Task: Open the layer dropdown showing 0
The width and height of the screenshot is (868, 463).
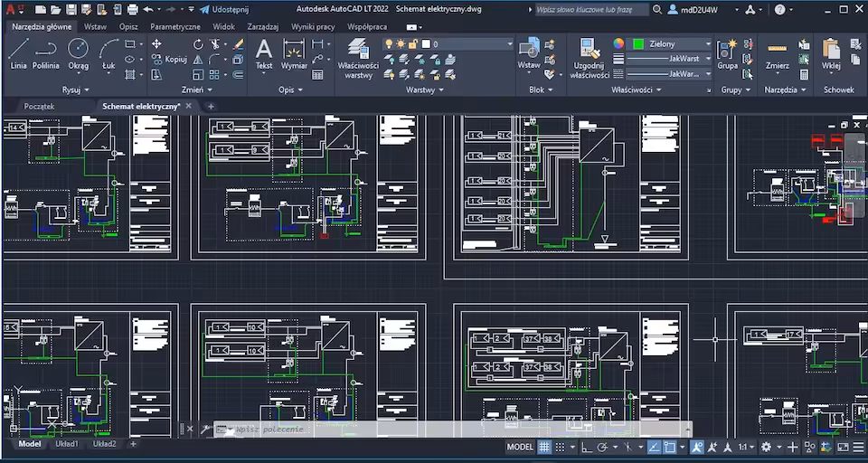Action: coord(448,43)
